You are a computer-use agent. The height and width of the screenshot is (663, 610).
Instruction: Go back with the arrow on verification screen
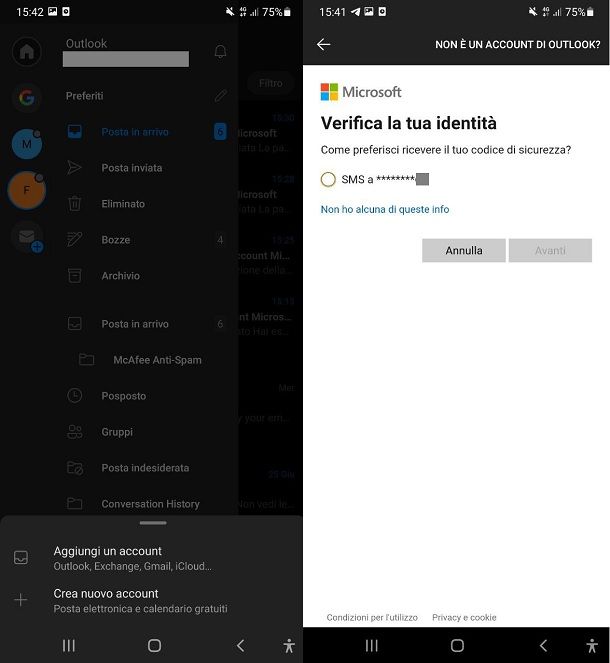click(x=323, y=44)
